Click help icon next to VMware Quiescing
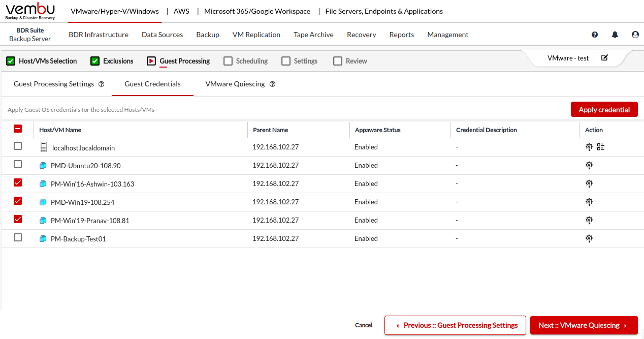The height and width of the screenshot is (339, 644). pyautogui.click(x=272, y=84)
